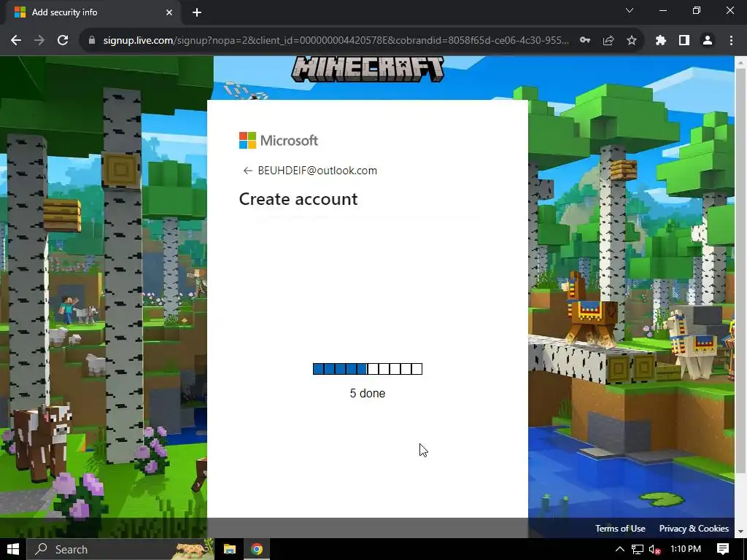Click the BEUHDEIF@outlook.com address
Viewport: 747px width, 560px height.
click(317, 171)
